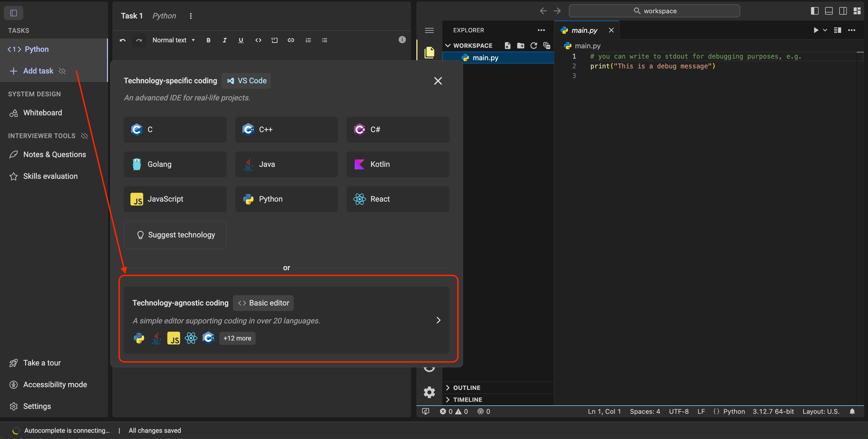The width and height of the screenshot is (868, 439).
Task: Choose Kotlin technology
Action: 398,164
